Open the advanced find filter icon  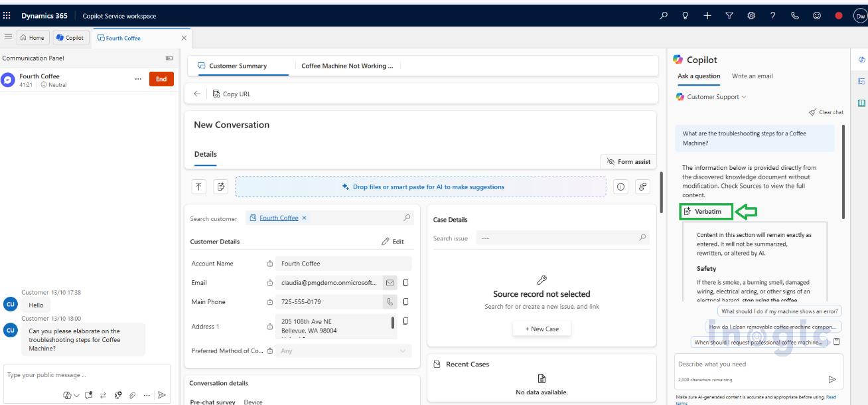[729, 15]
